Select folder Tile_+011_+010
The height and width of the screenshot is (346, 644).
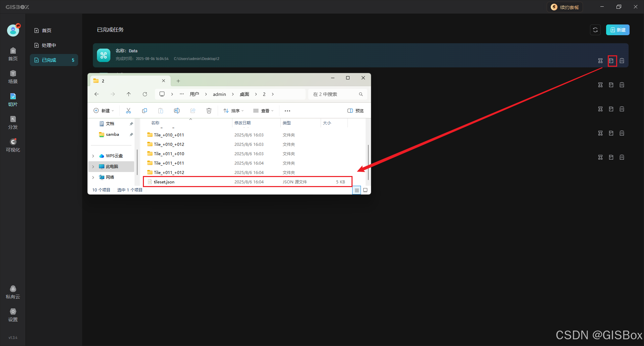point(248,154)
